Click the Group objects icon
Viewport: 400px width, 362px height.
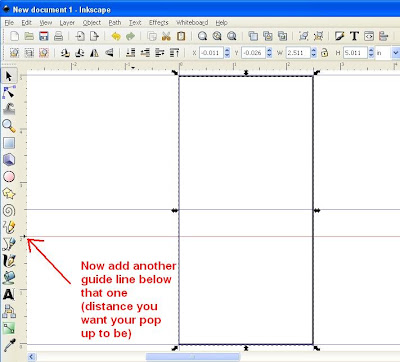(303, 36)
